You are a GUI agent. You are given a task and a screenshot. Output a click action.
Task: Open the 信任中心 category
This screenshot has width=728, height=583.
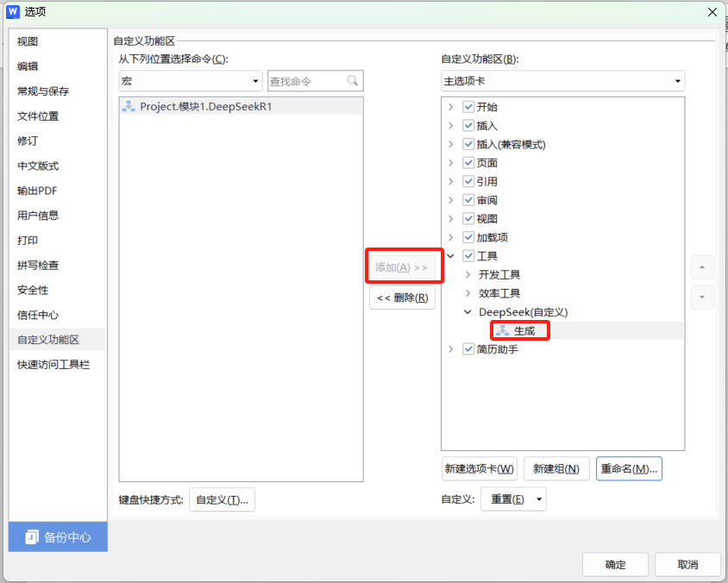click(x=58, y=315)
